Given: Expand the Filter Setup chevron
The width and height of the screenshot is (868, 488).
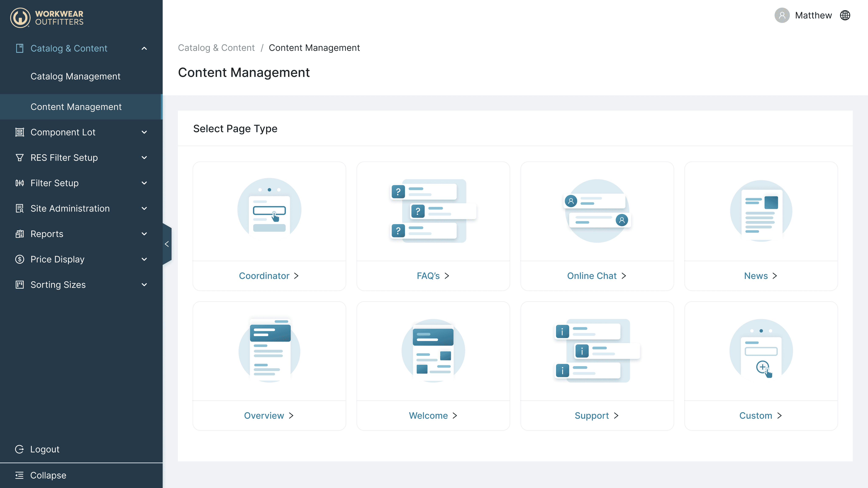Looking at the screenshot, I should click(x=144, y=183).
